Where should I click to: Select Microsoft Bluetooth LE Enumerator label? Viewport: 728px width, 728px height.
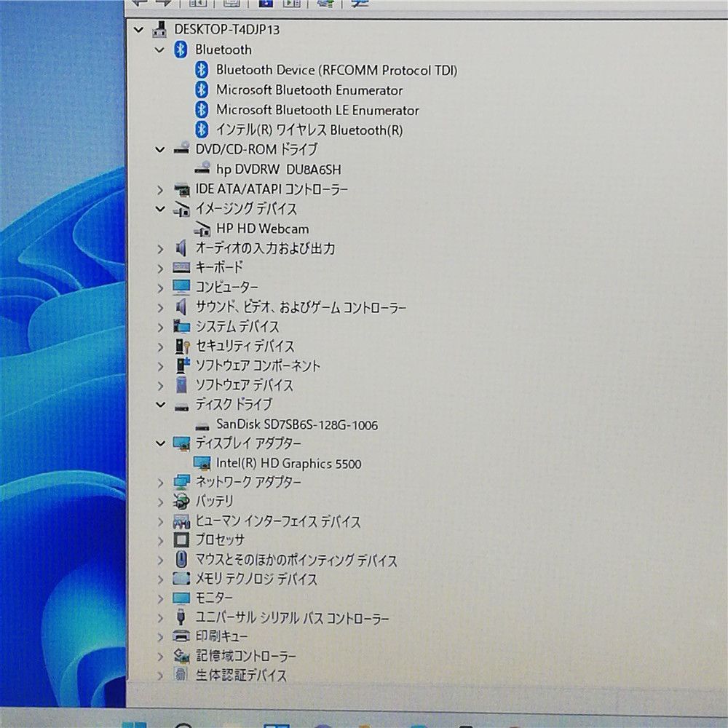click(x=317, y=110)
